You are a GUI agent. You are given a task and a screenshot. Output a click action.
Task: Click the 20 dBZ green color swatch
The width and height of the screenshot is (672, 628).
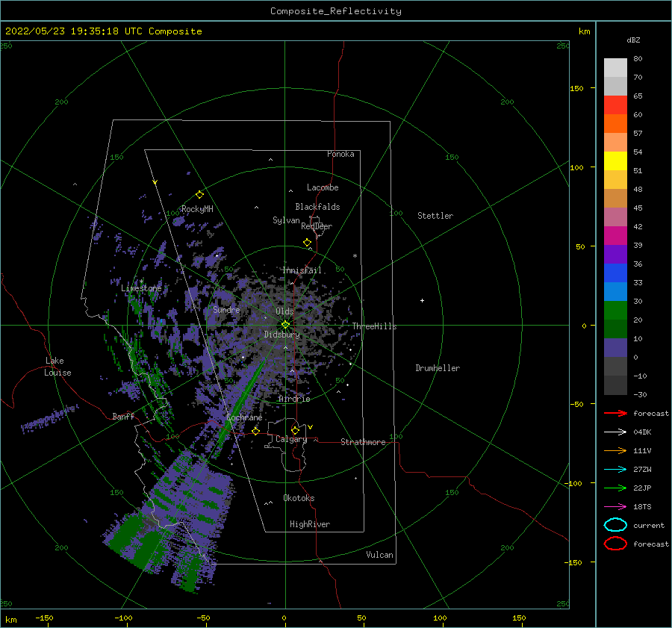tap(615, 311)
